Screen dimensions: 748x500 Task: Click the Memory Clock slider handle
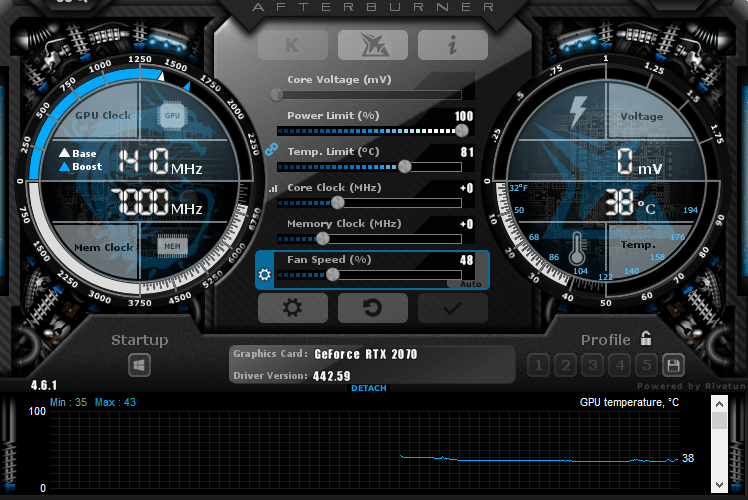pyautogui.click(x=323, y=239)
